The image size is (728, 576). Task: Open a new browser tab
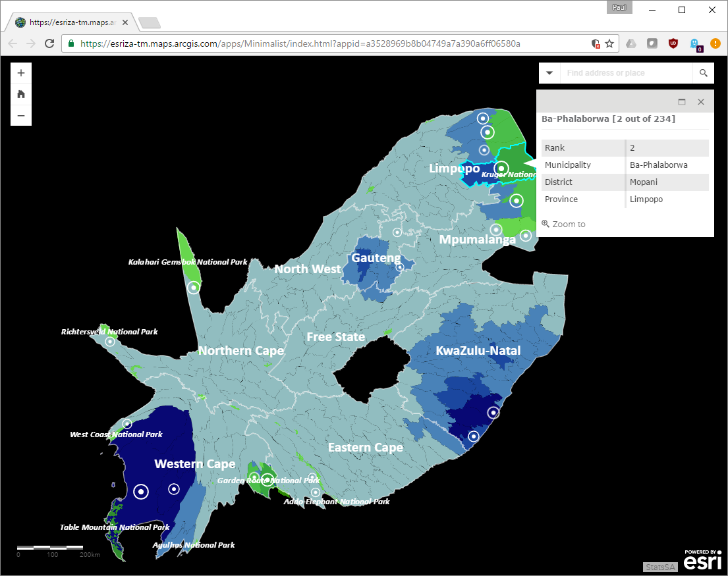(150, 23)
